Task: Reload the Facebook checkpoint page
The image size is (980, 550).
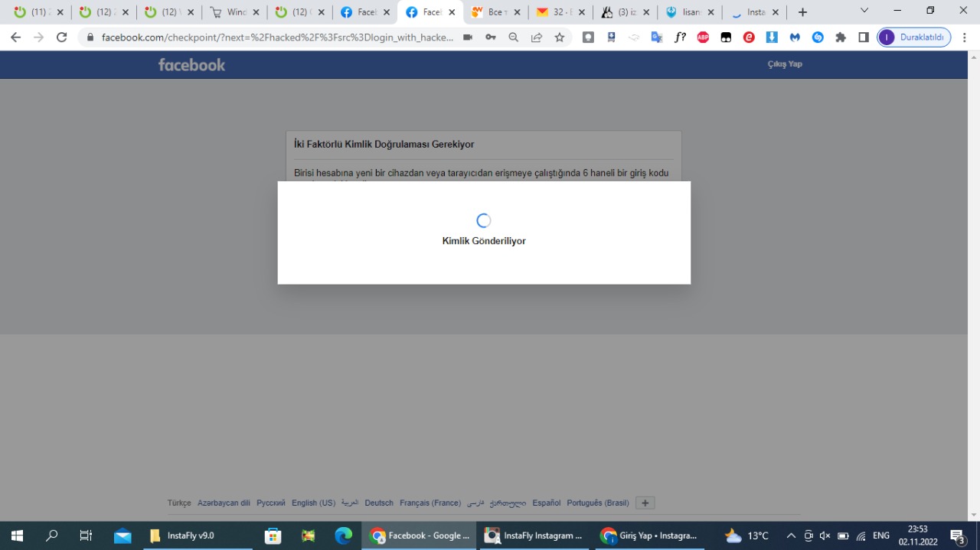Action: [x=62, y=37]
